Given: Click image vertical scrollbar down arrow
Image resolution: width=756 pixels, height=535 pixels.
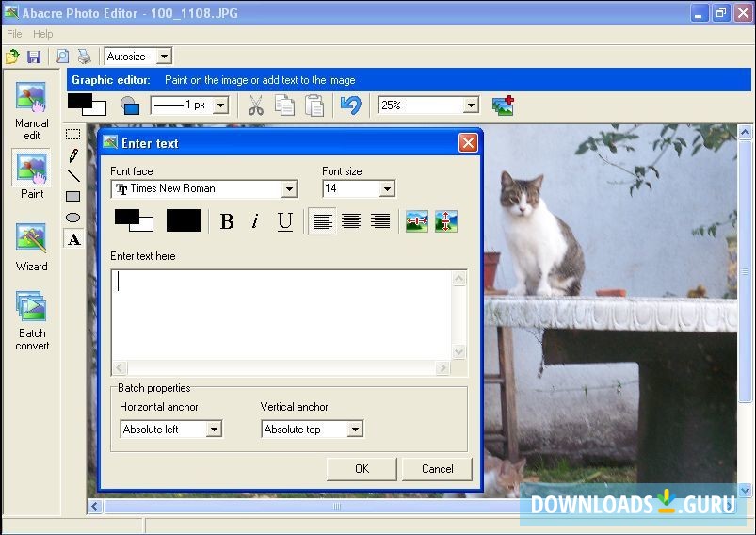Looking at the screenshot, I should point(745,491).
